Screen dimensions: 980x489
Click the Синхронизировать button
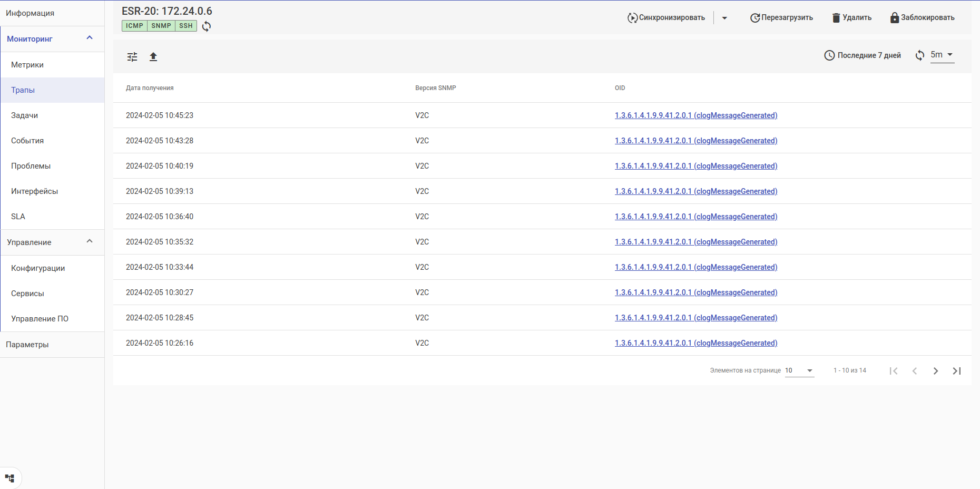(666, 18)
